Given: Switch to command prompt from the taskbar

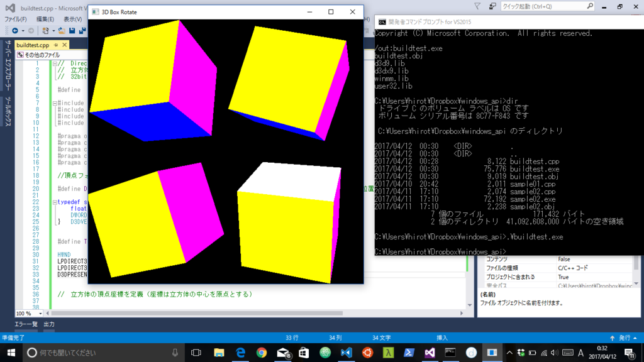Looking at the screenshot, I should (x=450, y=353).
